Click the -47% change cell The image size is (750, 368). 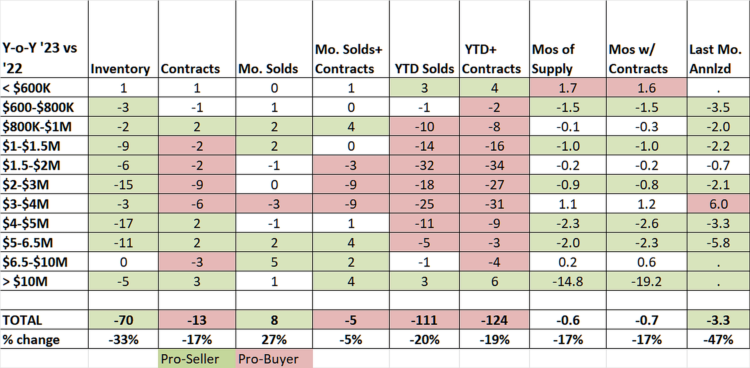(719, 340)
